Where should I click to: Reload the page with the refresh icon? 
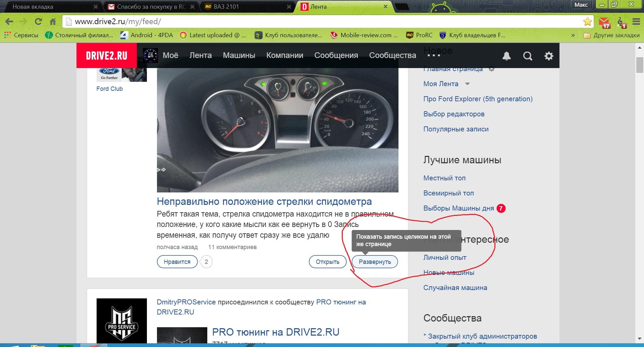coord(38,22)
